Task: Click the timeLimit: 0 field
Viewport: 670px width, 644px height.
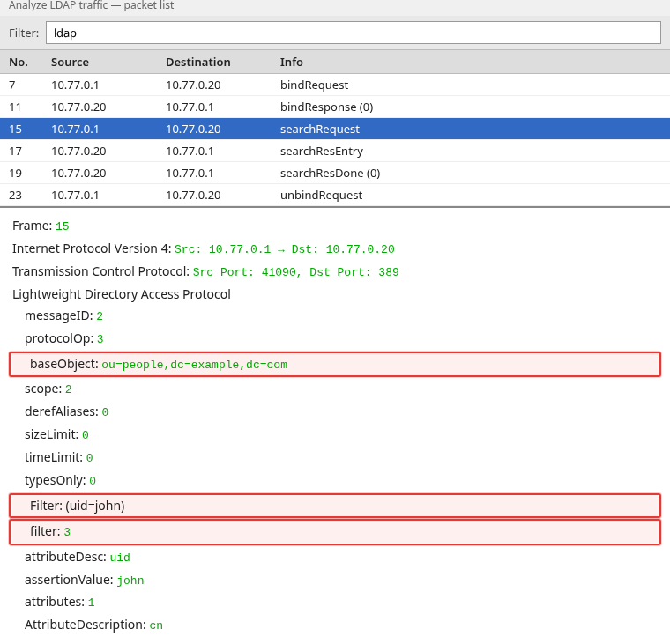Action: pyautogui.click(x=58, y=457)
